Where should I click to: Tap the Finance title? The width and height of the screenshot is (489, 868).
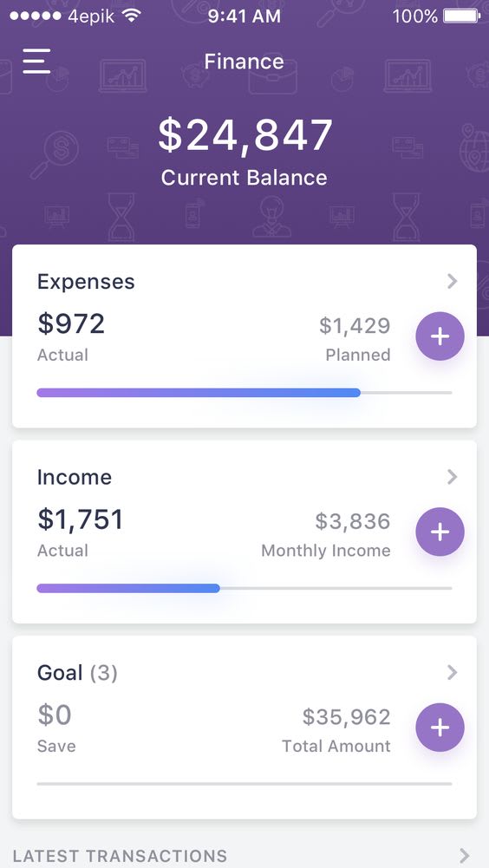[244, 61]
